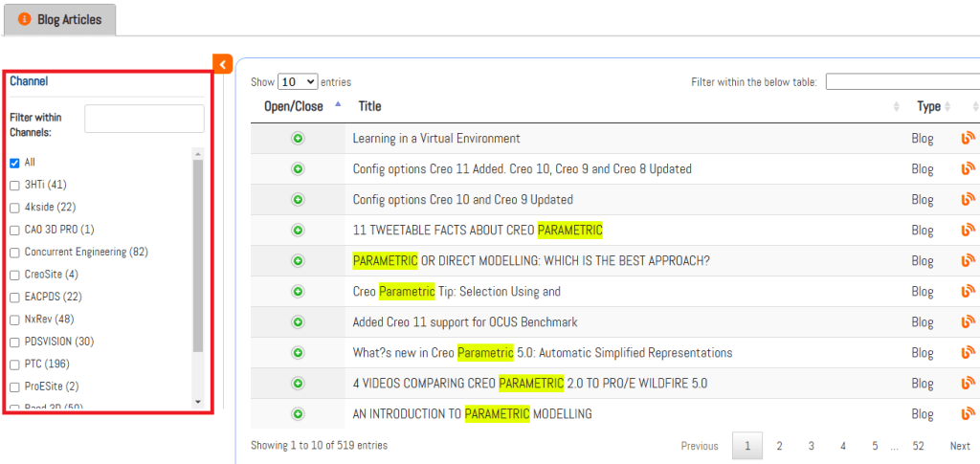
Task: Open row details for '11 TWEETABLE FACTS ABOUT CREO PARAMETRIC'
Action: [298, 231]
